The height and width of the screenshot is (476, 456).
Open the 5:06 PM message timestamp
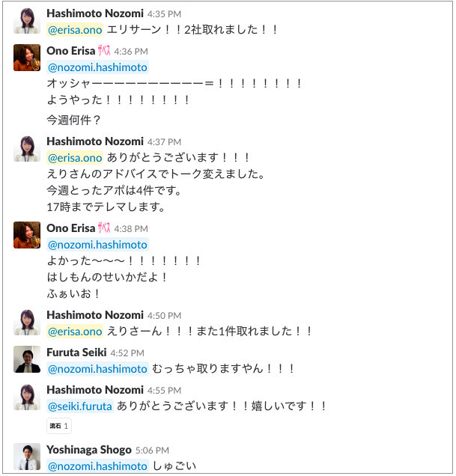click(x=152, y=451)
